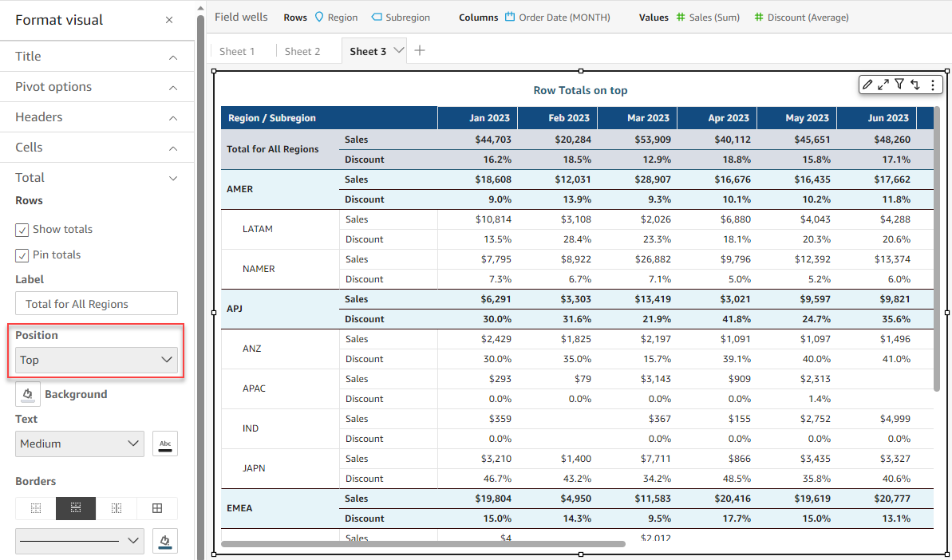952x560 pixels.
Task: Open the totals text color picker
Action: [165, 444]
